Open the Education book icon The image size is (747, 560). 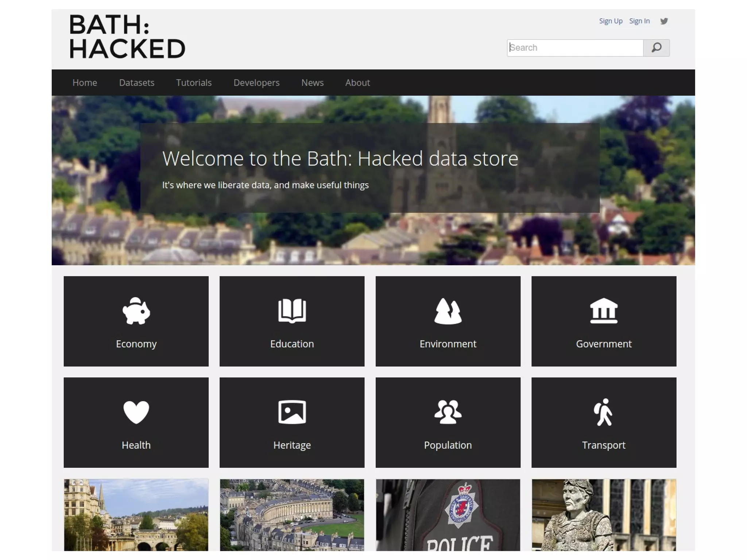click(x=292, y=311)
